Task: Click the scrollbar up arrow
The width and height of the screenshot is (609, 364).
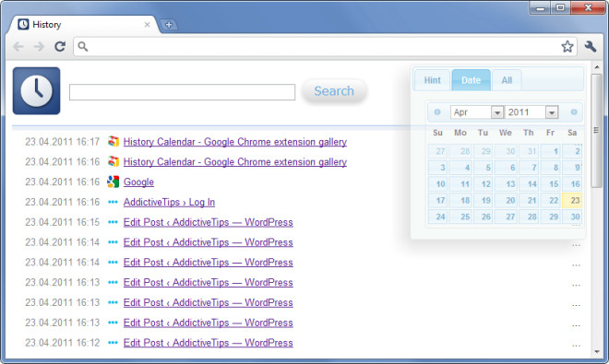Action: point(597,67)
